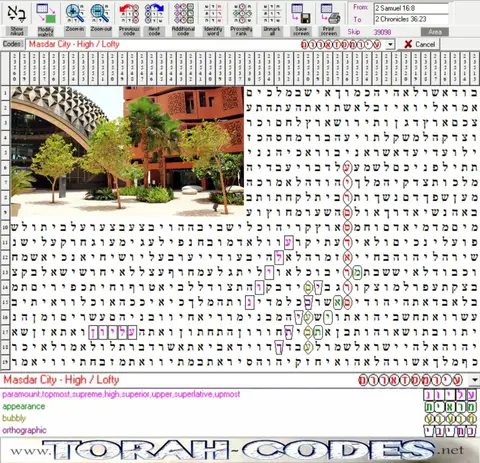The width and height of the screenshot is (480, 463).
Task: Click the To field 2 Chronicles 36:23
Action: click(410, 19)
